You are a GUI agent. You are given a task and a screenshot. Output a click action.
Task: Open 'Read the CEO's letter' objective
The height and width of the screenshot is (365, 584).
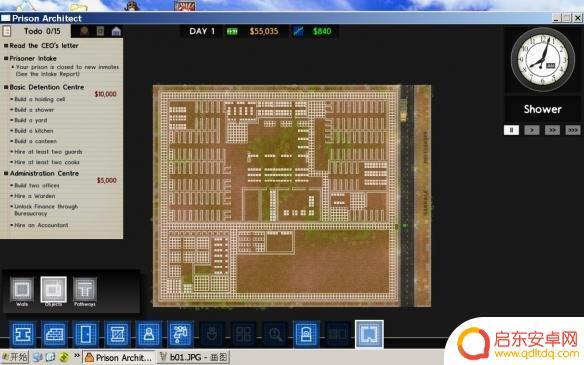[x=44, y=45]
